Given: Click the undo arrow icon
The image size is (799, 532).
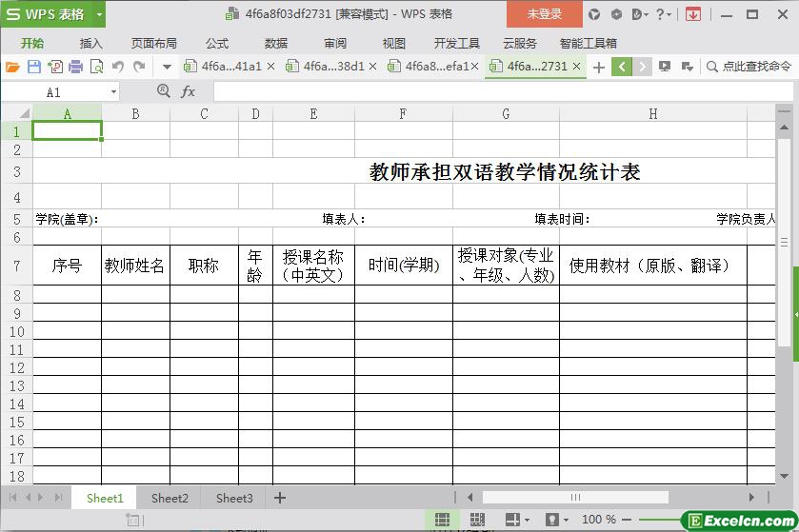Looking at the screenshot, I should point(118,67).
